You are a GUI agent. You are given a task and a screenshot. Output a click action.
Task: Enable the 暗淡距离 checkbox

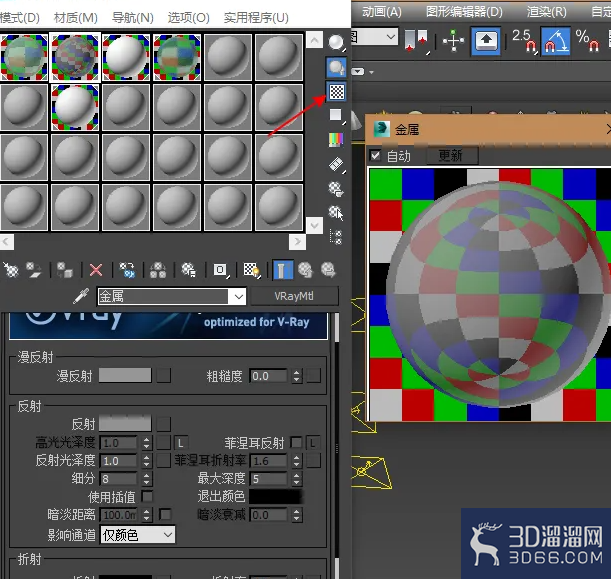click(x=165, y=514)
